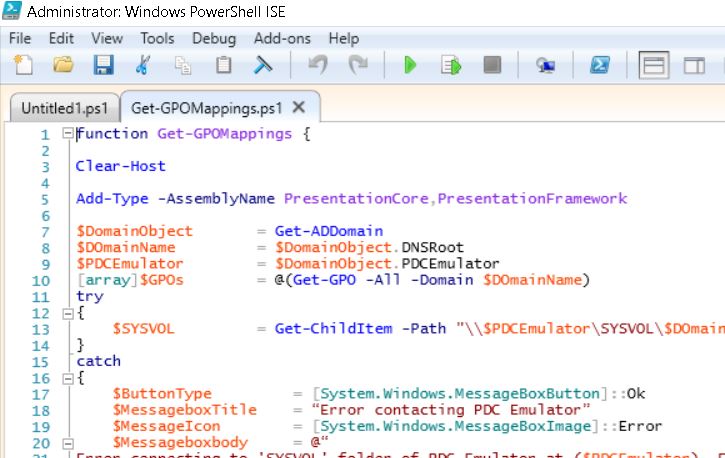Run script with green play icon

coord(410,65)
